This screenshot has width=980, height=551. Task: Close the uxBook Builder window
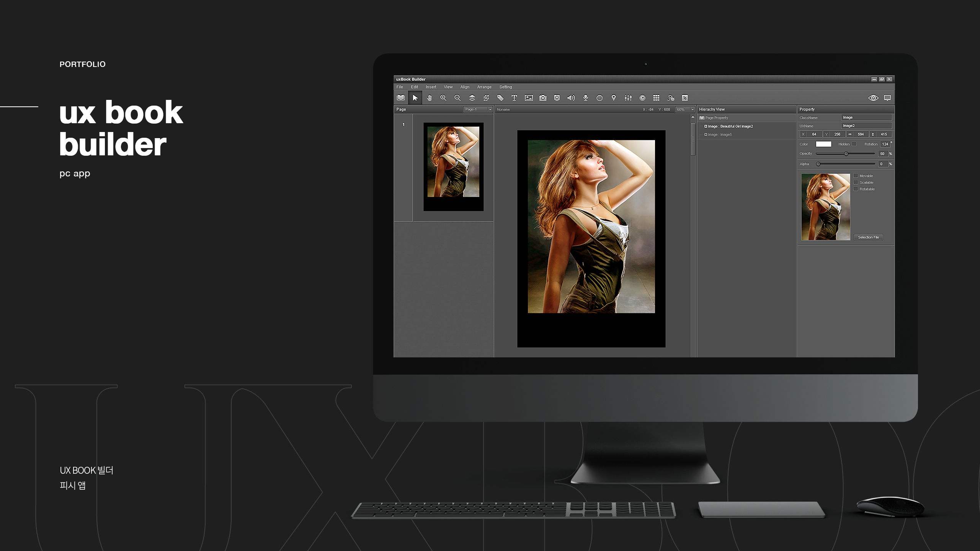point(889,79)
